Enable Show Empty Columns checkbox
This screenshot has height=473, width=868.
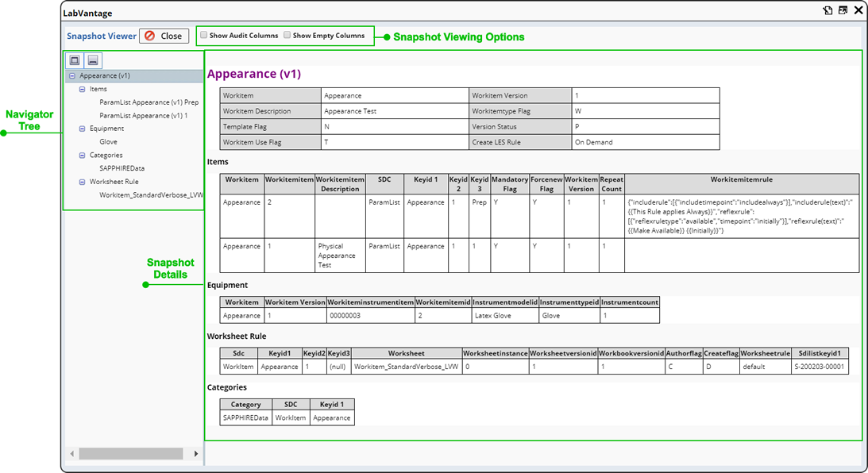pyautogui.click(x=287, y=35)
